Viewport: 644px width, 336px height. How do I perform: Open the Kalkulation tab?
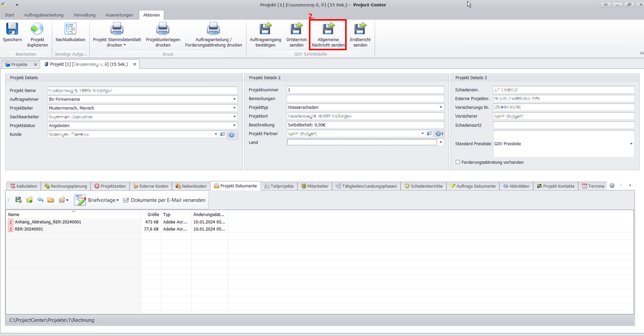(23, 186)
